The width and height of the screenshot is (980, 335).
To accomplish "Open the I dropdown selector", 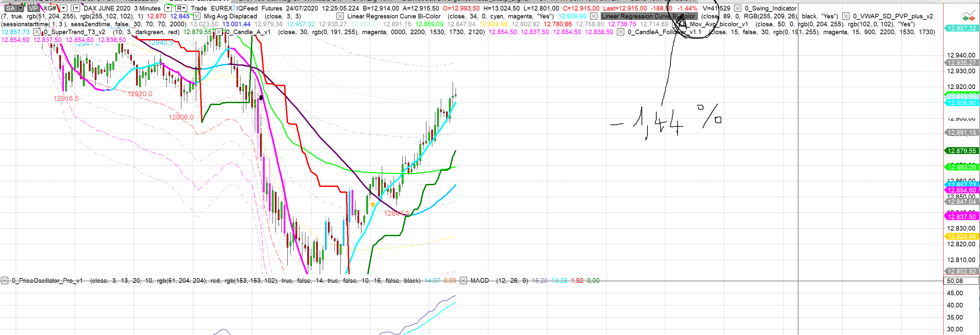I will (x=75, y=8).
